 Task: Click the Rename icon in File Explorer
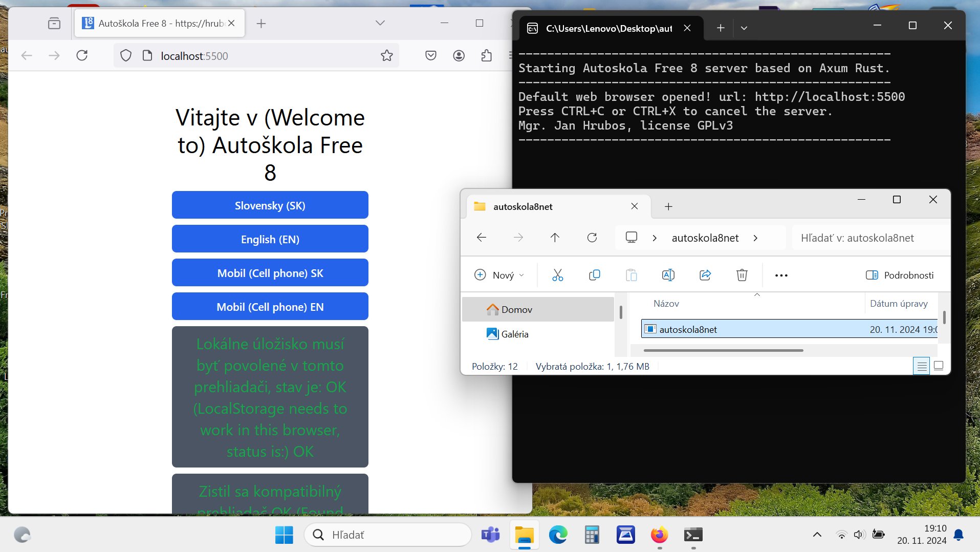[x=668, y=275]
